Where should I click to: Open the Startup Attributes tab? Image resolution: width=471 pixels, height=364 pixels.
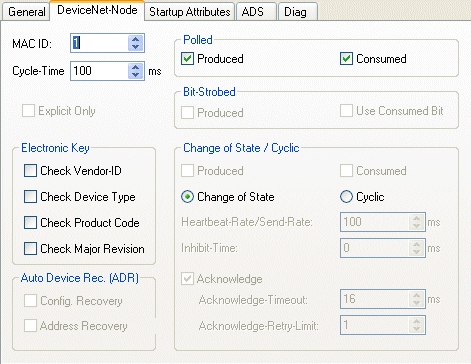(x=190, y=12)
